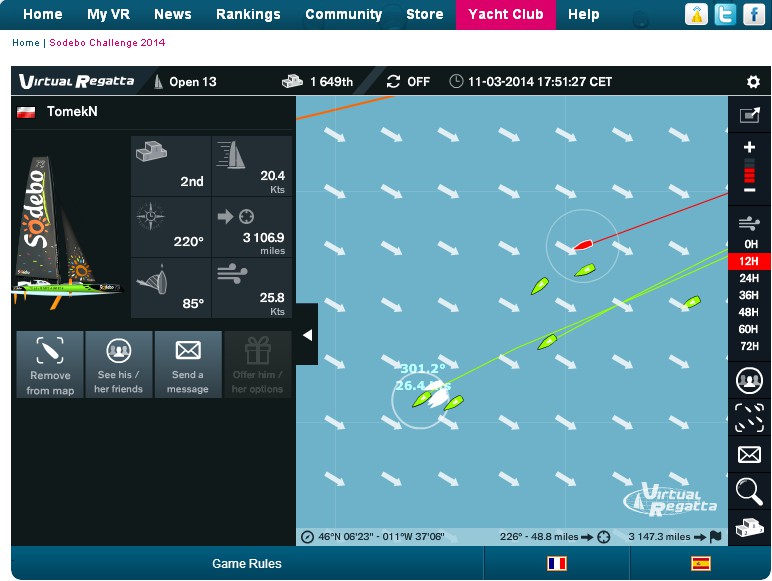Click the Twitter icon in top bar

tap(725, 14)
